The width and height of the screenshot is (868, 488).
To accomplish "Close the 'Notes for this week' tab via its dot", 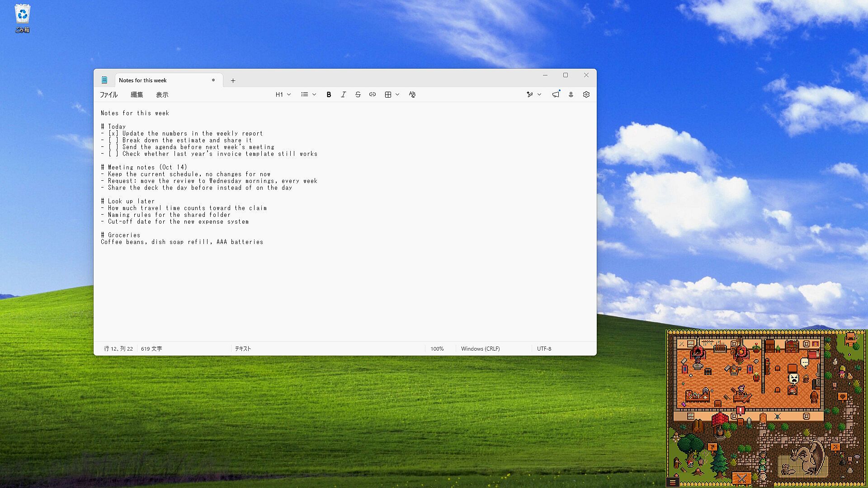I will (213, 80).
